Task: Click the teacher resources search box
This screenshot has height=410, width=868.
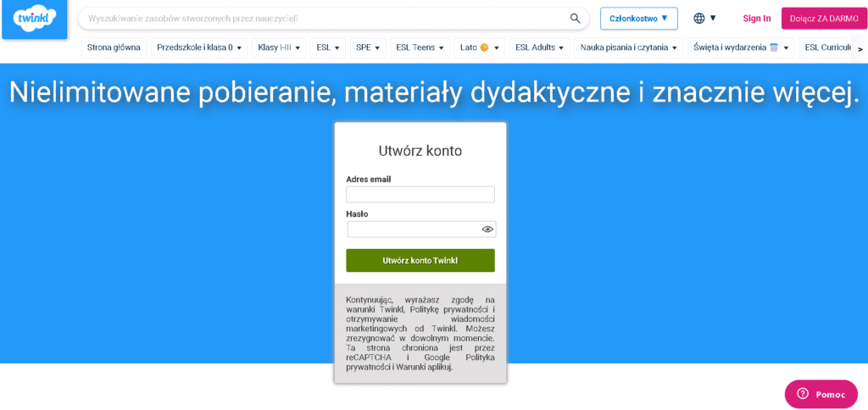Action: coord(322,19)
